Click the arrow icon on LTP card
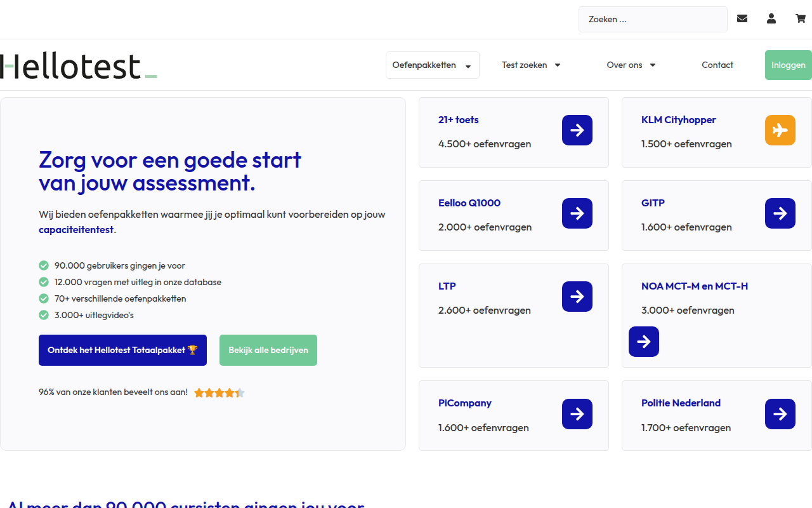This screenshot has height=508, width=812. (577, 297)
